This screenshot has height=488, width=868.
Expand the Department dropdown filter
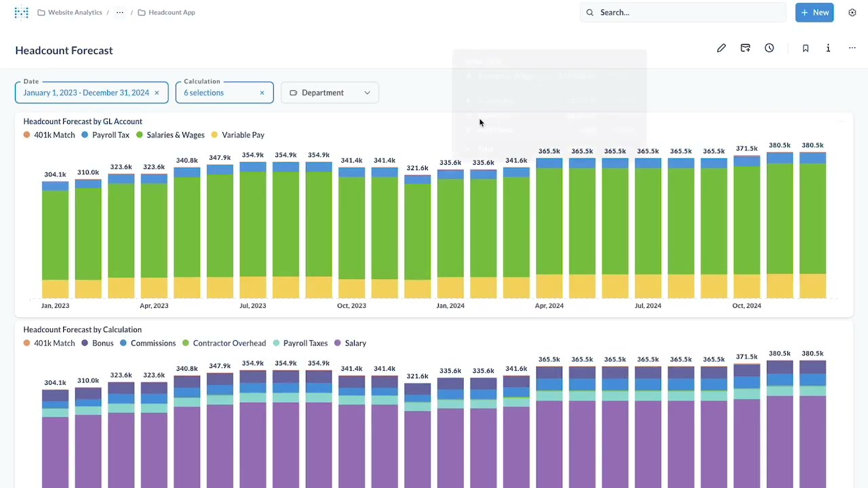click(330, 93)
